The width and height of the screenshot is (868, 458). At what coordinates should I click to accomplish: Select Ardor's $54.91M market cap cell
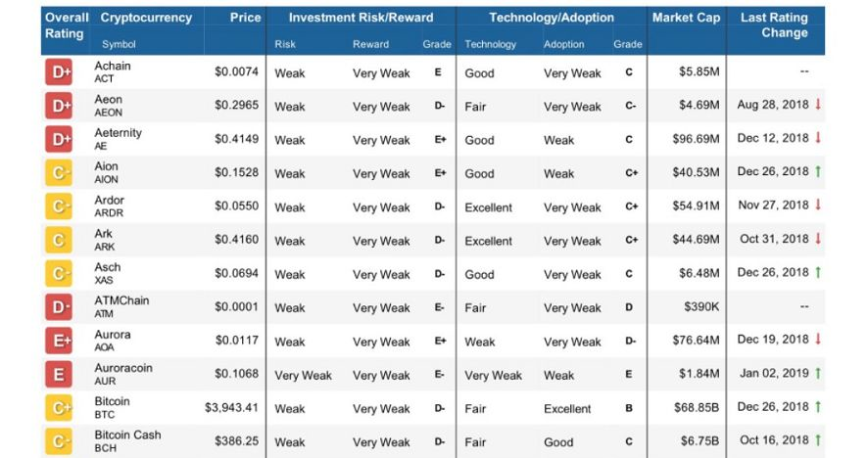pyautogui.click(x=696, y=206)
